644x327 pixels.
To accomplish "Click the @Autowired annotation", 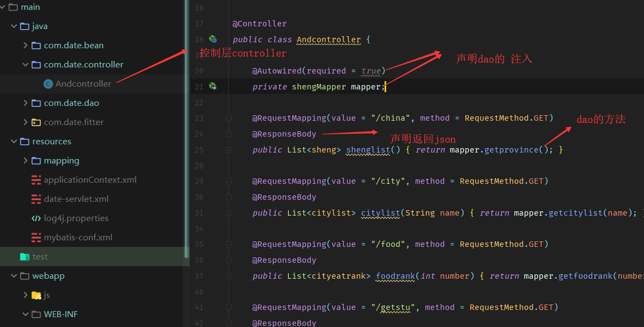I will point(277,71).
